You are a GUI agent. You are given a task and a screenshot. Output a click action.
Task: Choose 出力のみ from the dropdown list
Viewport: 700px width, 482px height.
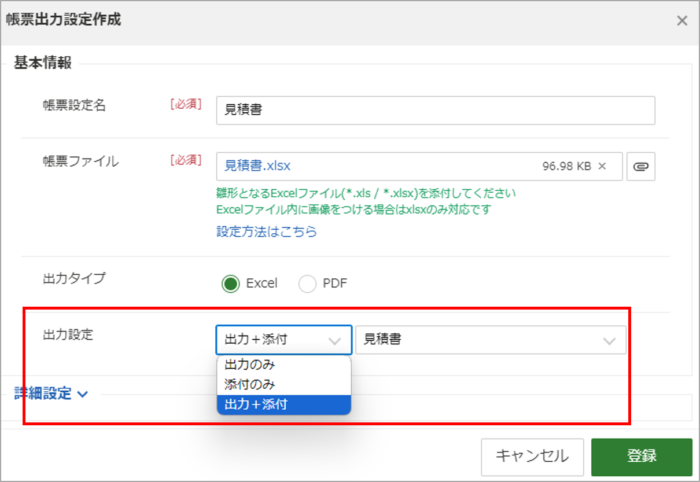coord(284,365)
